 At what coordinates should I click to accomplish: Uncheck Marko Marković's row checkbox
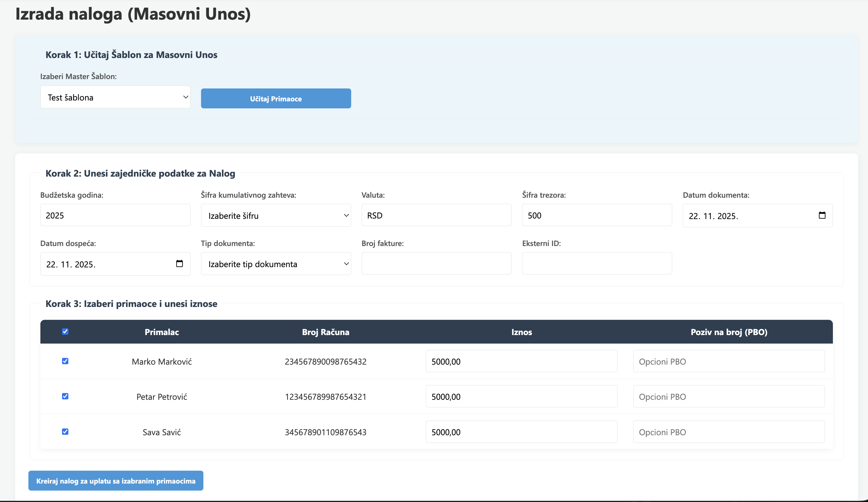[x=65, y=361]
